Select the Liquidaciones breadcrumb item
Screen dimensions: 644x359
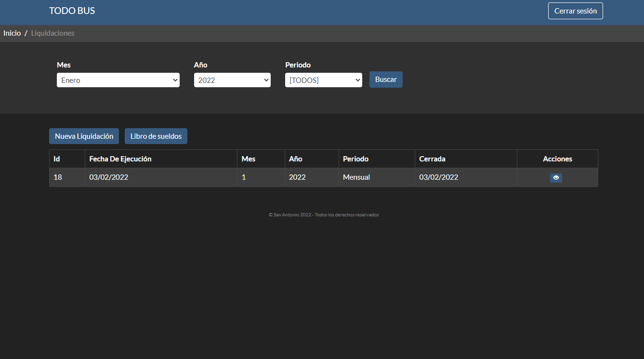[x=53, y=33]
